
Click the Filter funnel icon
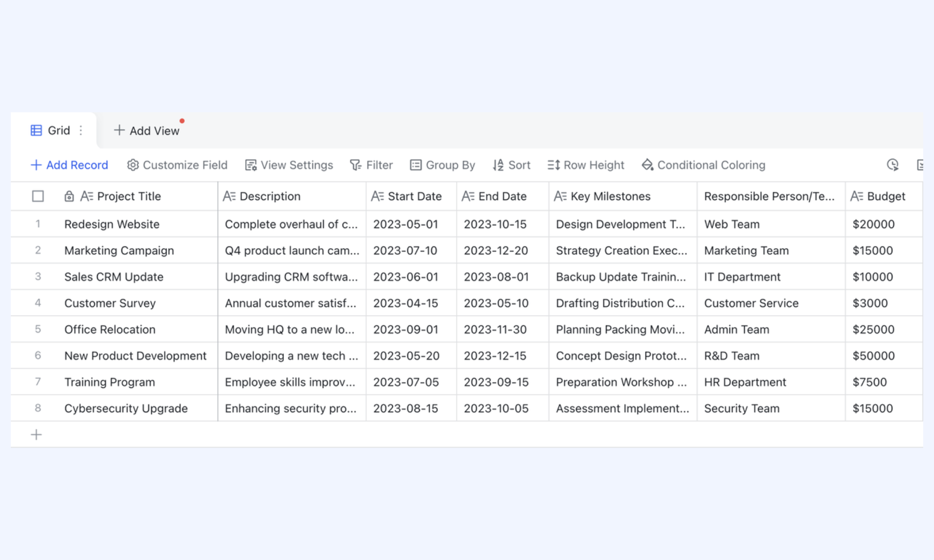coord(356,165)
